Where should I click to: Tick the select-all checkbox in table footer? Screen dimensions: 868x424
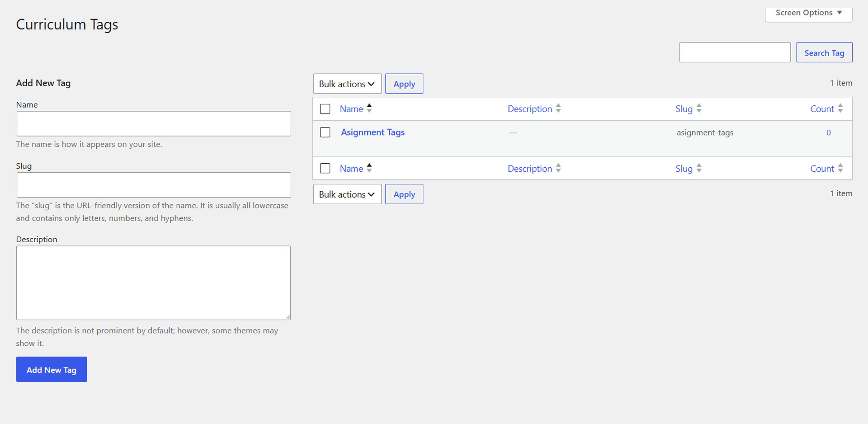[x=325, y=169]
